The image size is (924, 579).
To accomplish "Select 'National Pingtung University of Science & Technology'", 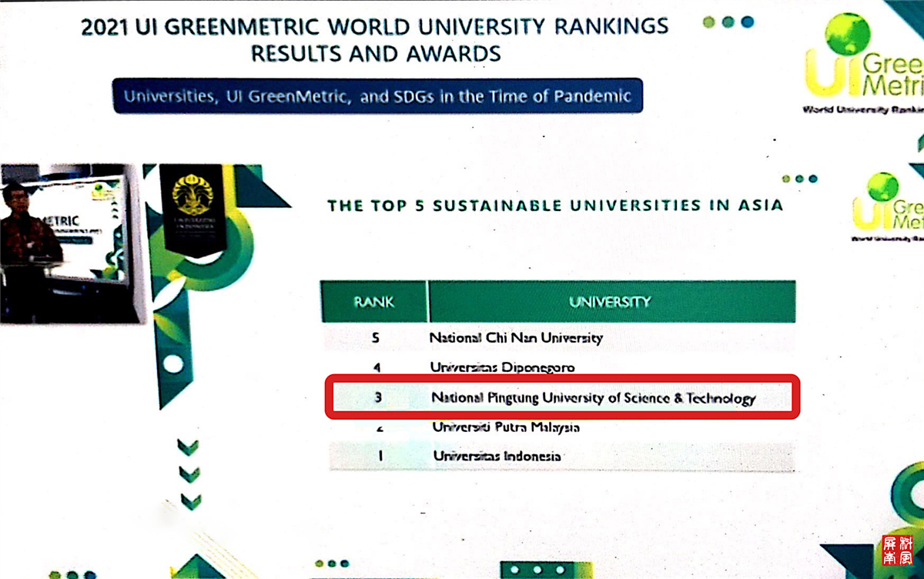I will click(593, 398).
